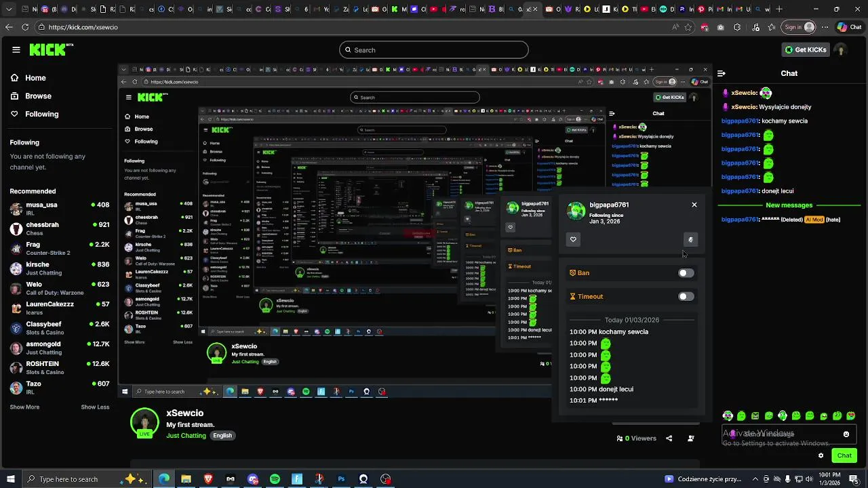The width and height of the screenshot is (868, 488).
Task: Open recommended channel musa_usa
Action: tap(60, 209)
